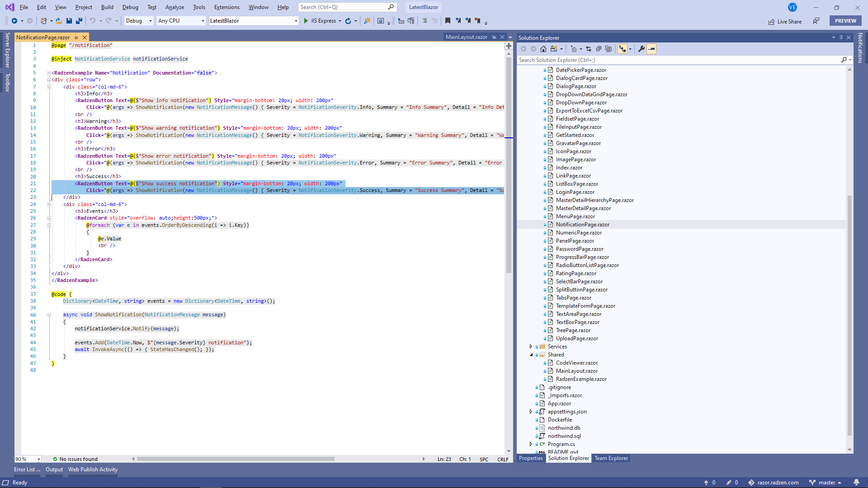Select LoginPage.razor in Solution Explorer
The image size is (868, 488).
575,192
